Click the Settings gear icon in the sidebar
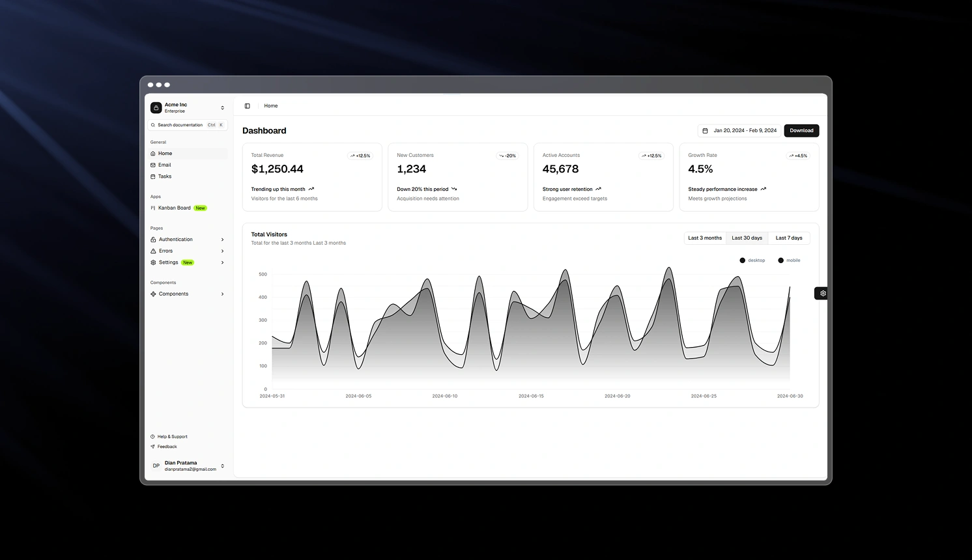This screenshot has height=560, width=972. pos(153,262)
